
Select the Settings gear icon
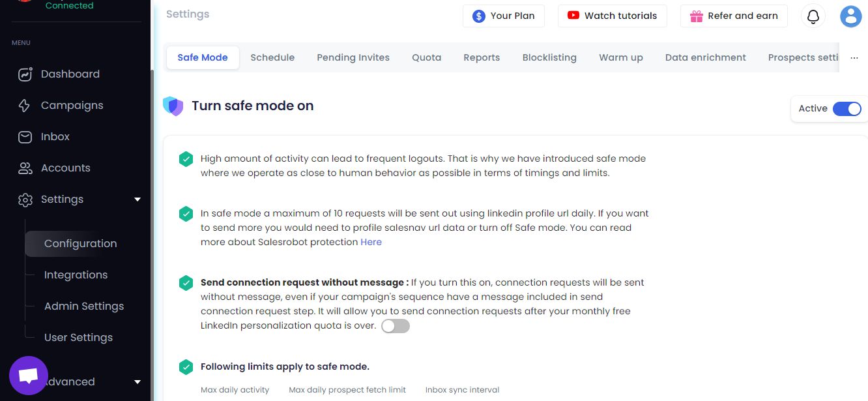tap(25, 199)
